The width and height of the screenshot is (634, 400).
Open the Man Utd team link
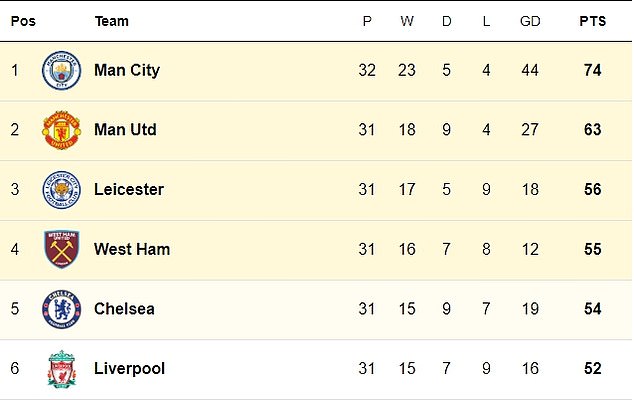click(125, 130)
